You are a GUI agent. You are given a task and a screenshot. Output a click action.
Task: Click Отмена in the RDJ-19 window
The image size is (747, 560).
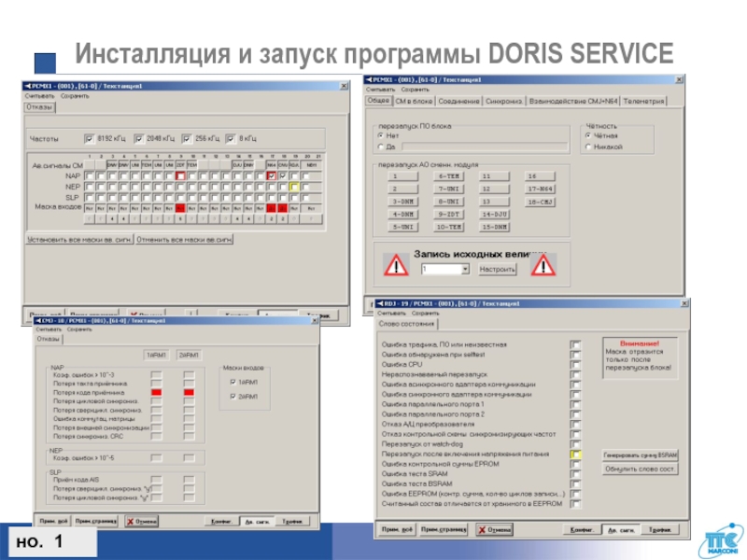coord(494,529)
